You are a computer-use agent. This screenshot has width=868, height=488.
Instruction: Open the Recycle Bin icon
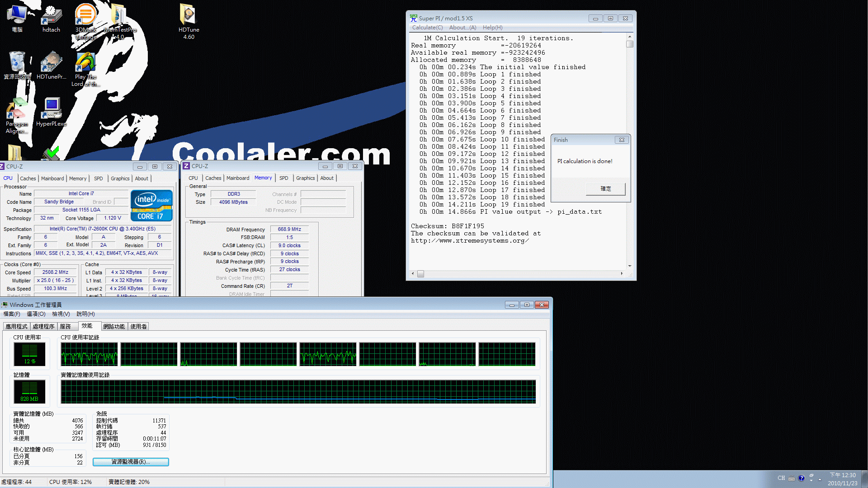17,65
